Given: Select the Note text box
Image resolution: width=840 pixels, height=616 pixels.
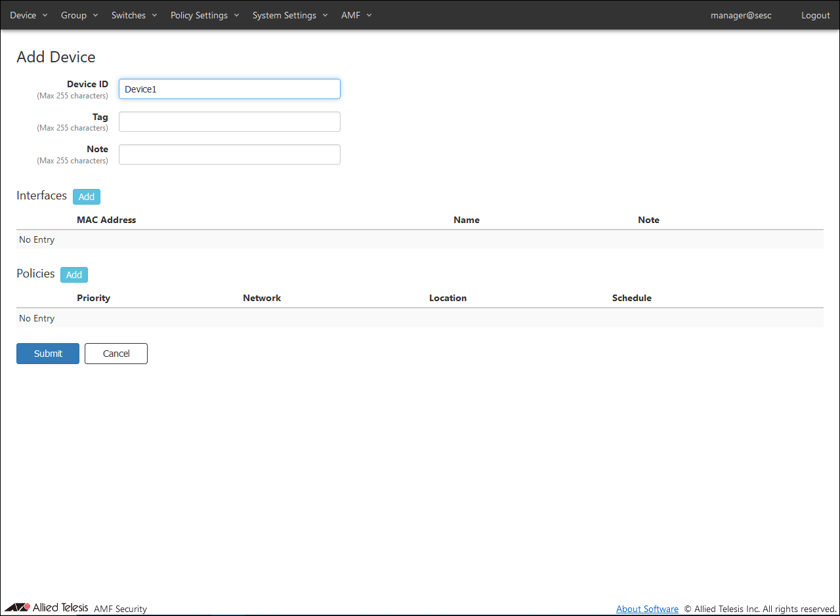Looking at the screenshot, I should coord(230,155).
